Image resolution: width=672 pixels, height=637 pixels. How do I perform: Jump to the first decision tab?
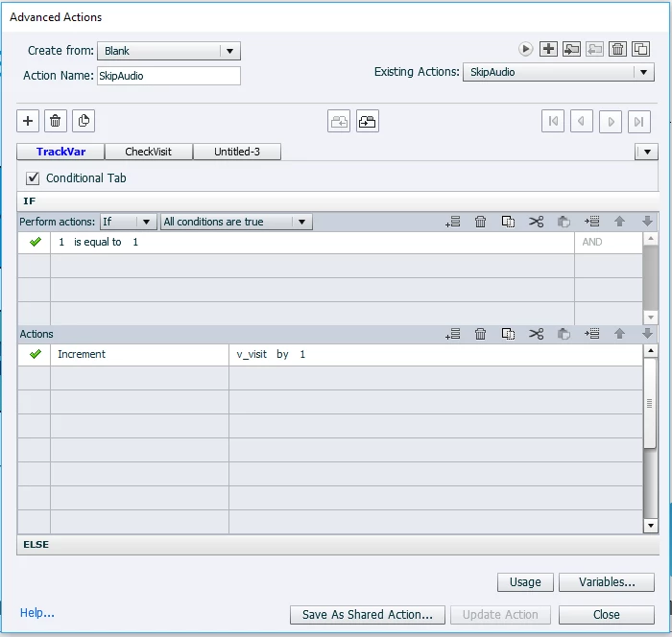click(553, 121)
